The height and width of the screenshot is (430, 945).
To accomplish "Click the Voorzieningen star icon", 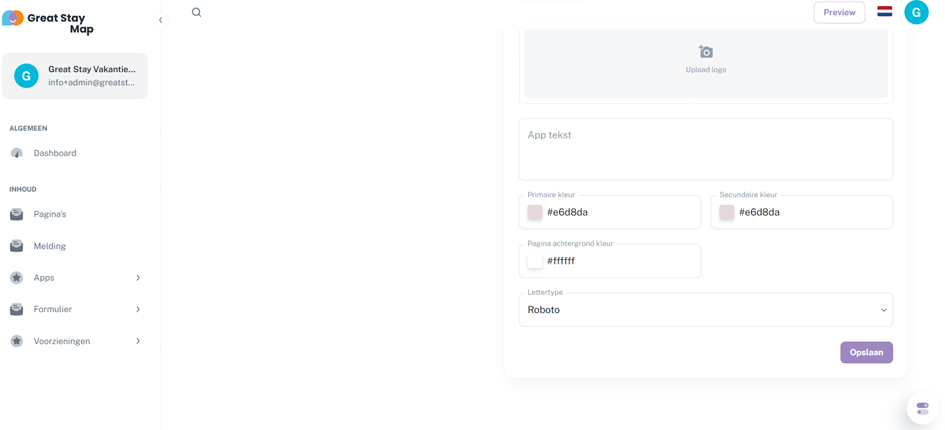I will point(17,341).
